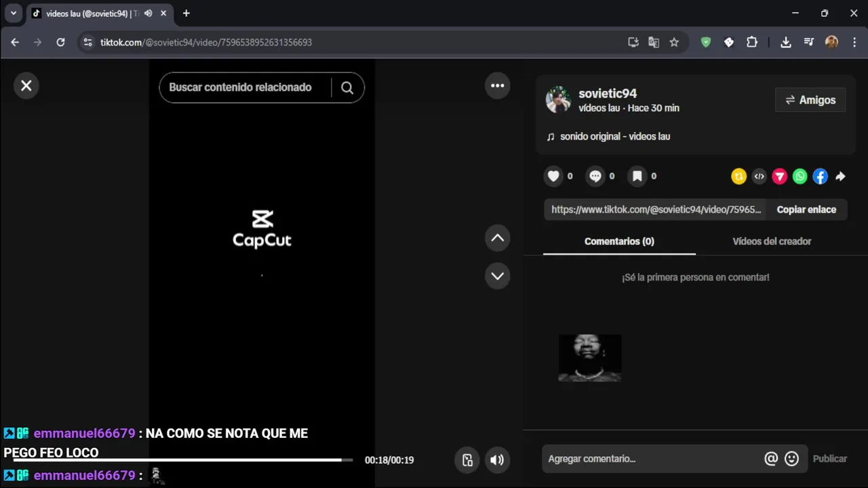Viewport: 868px width, 488px height.
Task: Go back in browser
Action: pos(15,42)
